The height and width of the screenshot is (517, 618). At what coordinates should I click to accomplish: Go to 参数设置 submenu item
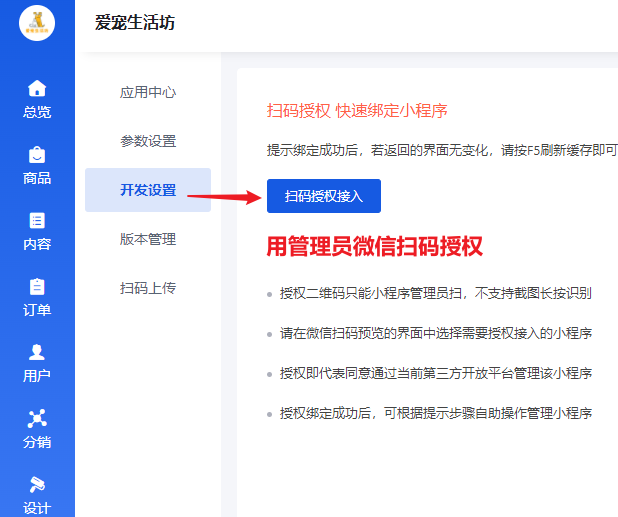tap(148, 141)
